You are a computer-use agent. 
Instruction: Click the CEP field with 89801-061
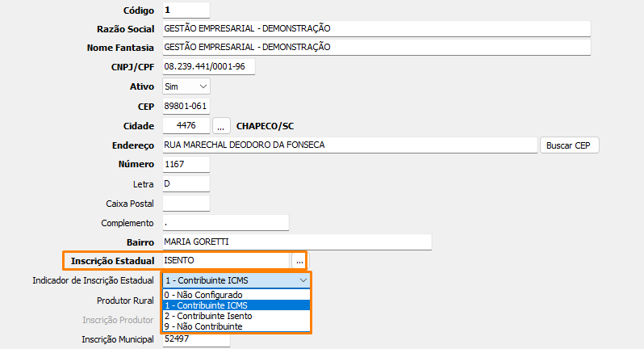186,106
